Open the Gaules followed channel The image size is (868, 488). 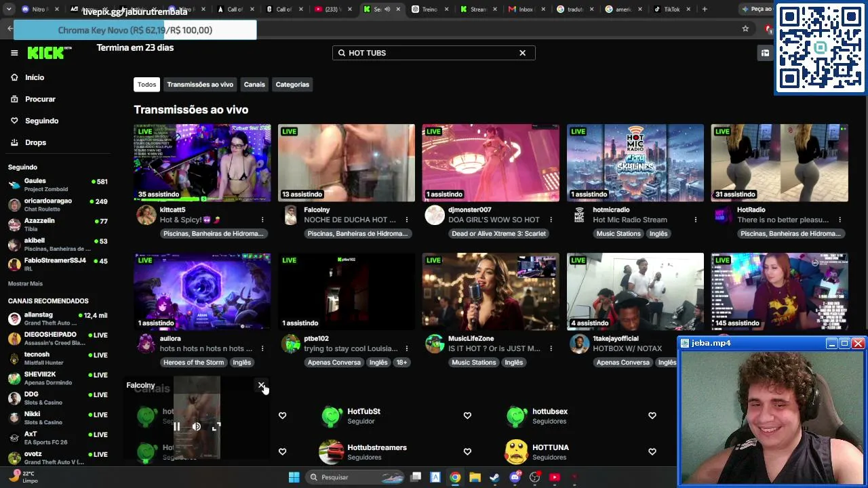pyautogui.click(x=58, y=185)
